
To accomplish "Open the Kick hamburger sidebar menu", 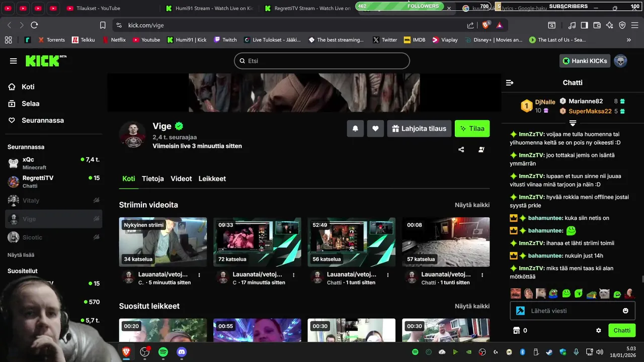I will (x=13, y=61).
